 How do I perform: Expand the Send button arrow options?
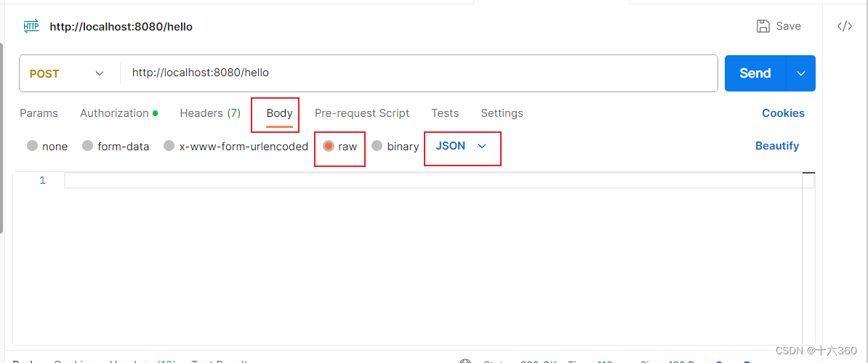[x=800, y=73]
